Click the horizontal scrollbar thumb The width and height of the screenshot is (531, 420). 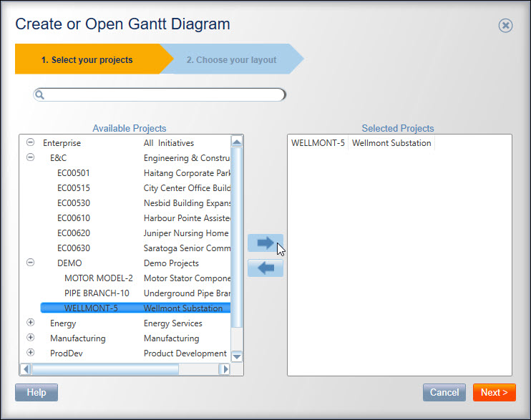(105, 369)
